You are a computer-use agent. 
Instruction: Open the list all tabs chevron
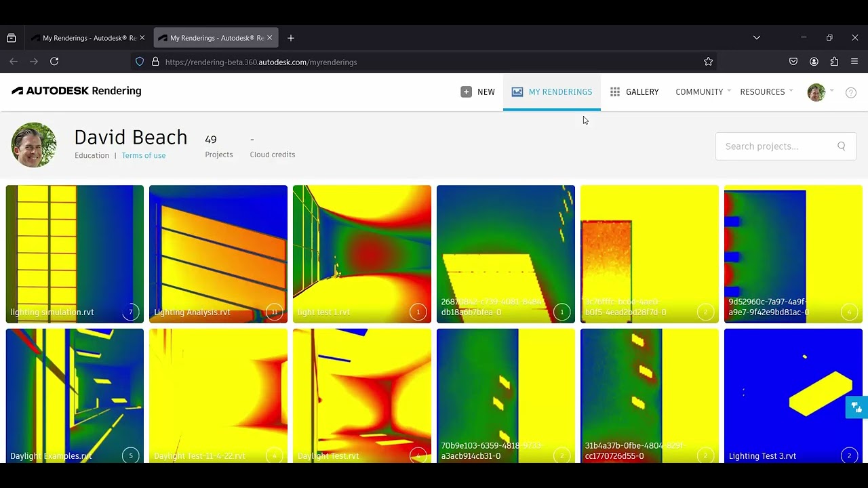[757, 38]
